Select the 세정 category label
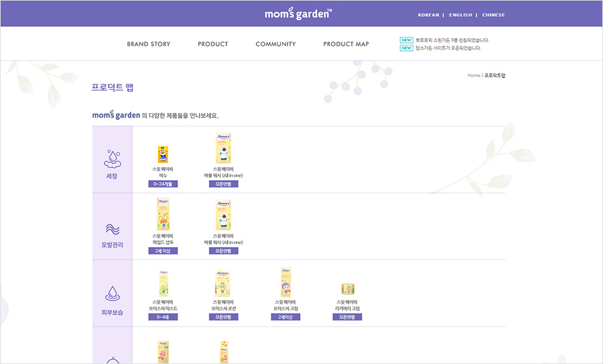The width and height of the screenshot is (603, 364). tap(112, 176)
